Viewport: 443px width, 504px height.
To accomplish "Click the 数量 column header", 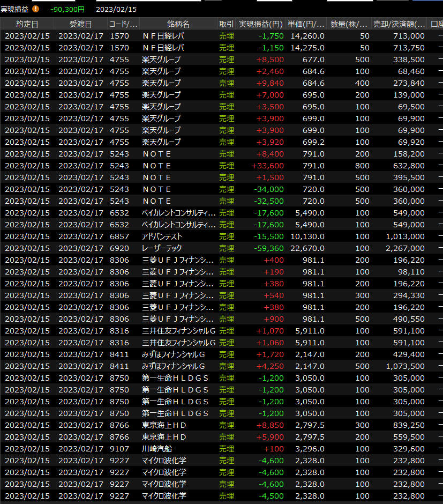I will pos(349,24).
